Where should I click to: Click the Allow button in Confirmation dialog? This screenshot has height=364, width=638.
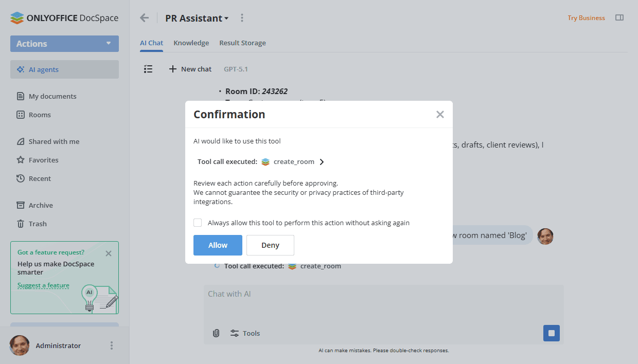point(218,245)
